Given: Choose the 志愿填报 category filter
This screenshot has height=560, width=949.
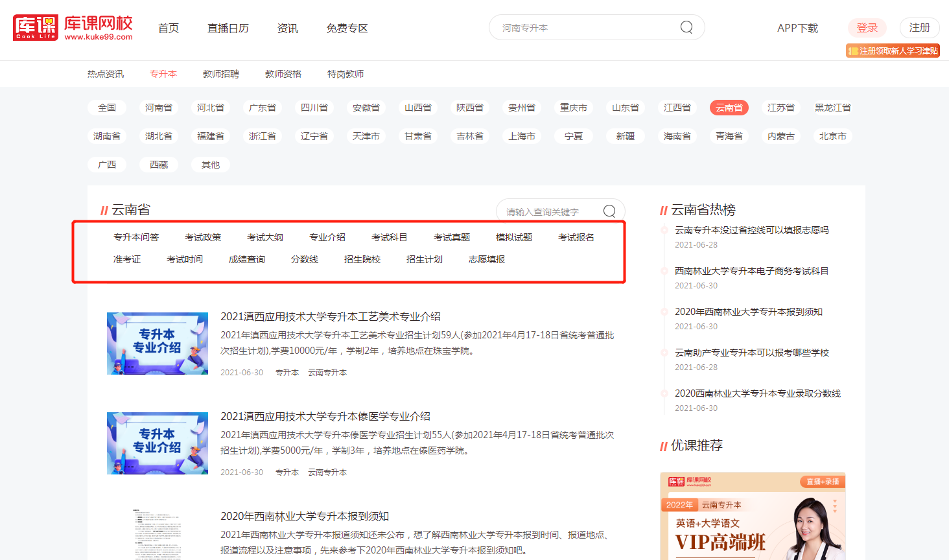Looking at the screenshot, I should pos(486,259).
